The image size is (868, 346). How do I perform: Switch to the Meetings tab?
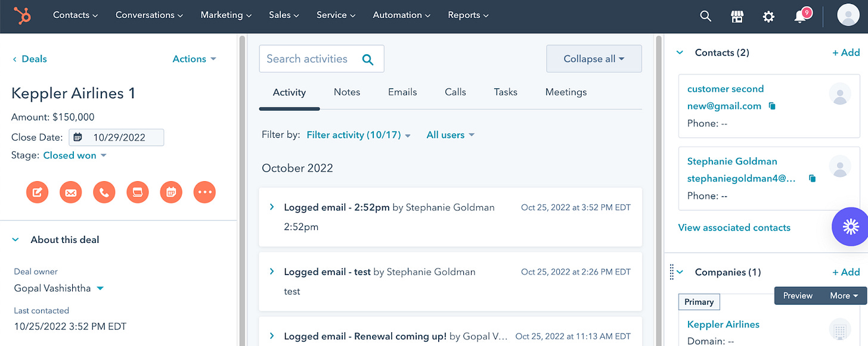(566, 92)
